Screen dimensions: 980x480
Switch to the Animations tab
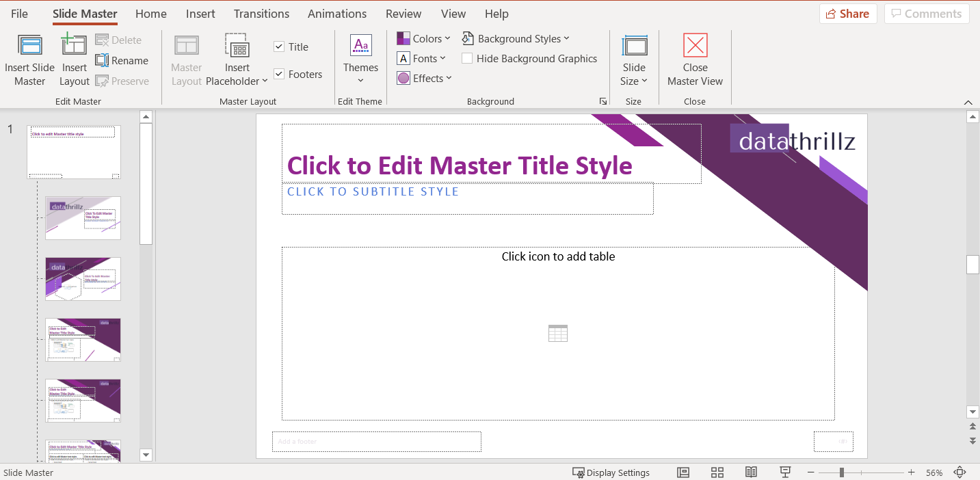point(337,14)
